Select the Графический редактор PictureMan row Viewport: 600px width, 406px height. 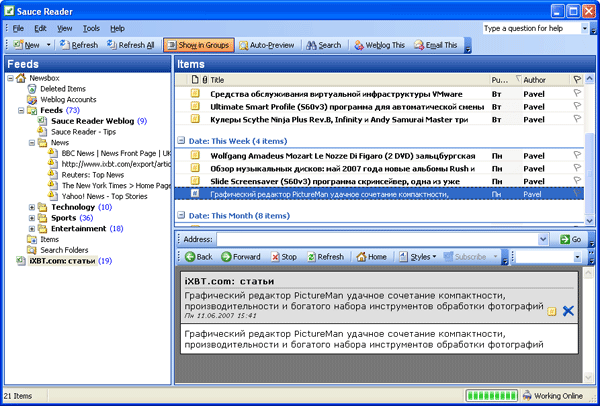pos(380,194)
